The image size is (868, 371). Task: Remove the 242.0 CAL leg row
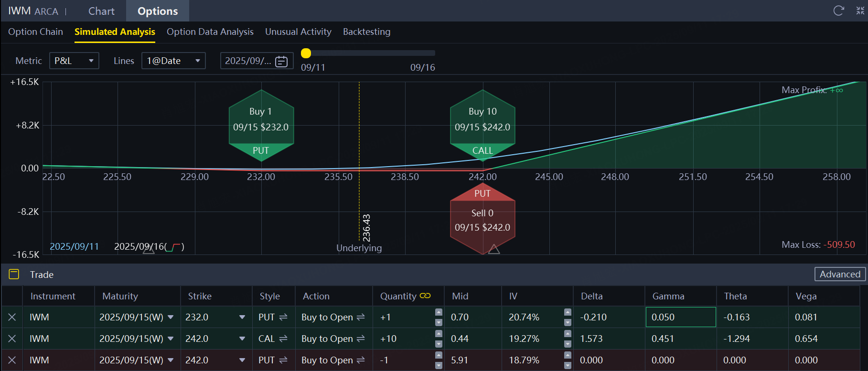(x=12, y=339)
